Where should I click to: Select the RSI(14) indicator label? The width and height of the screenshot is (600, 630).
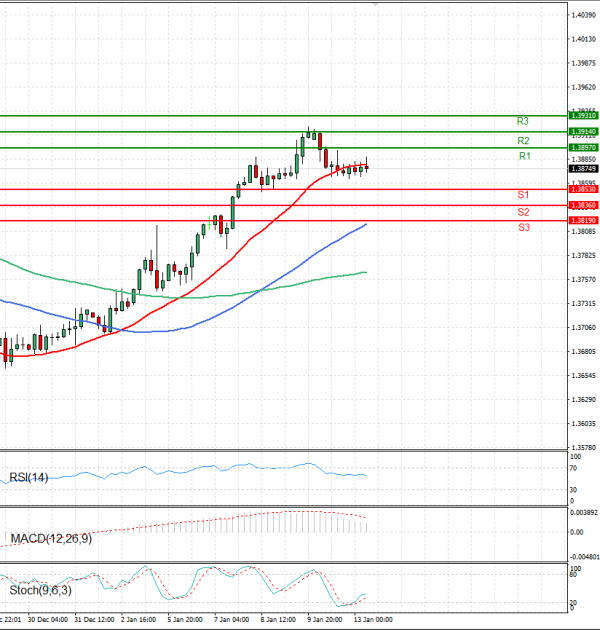point(30,477)
